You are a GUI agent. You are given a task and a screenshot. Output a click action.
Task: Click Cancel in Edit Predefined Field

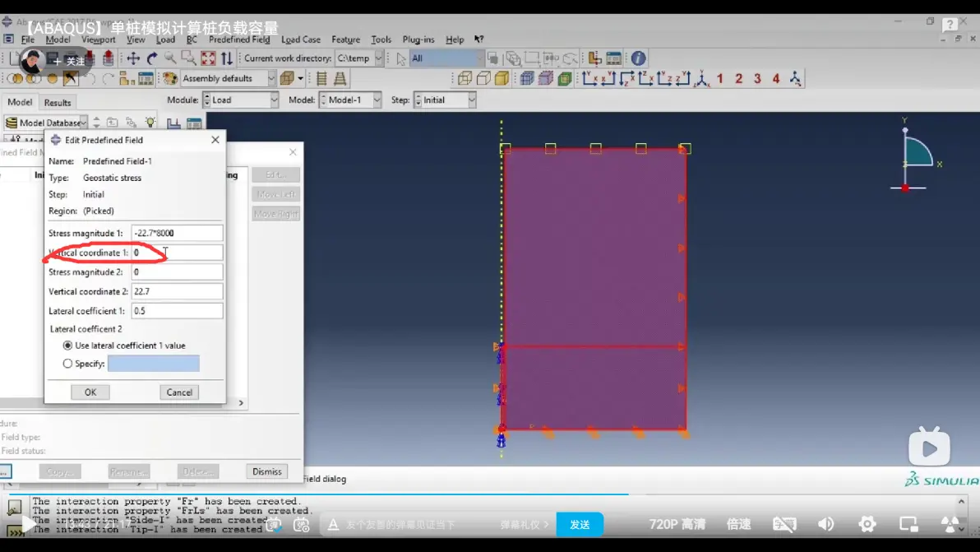[179, 392]
